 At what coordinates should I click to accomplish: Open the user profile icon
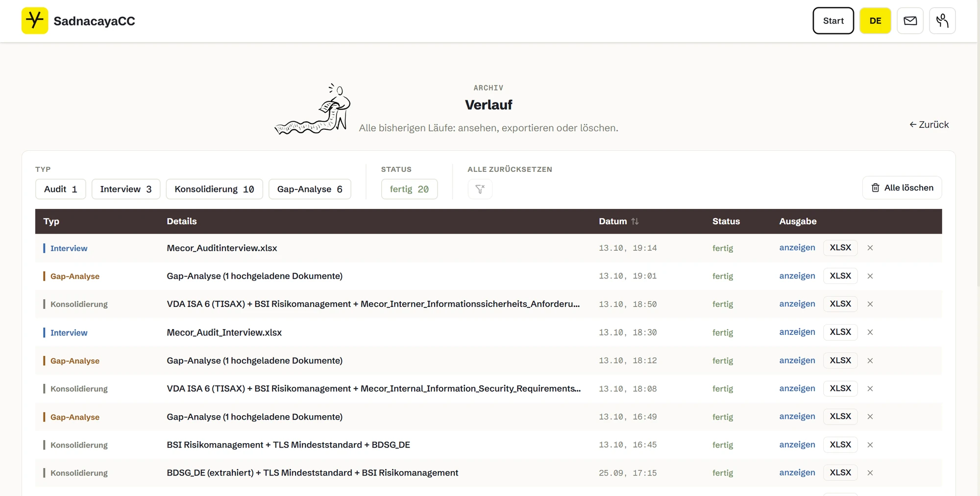[x=942, y=21]
